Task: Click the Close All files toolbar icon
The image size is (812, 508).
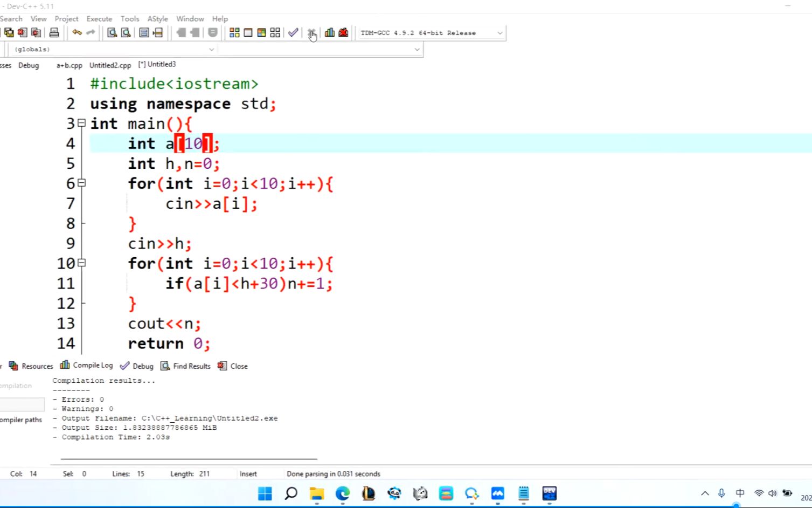Action: (x=36, y=33)
